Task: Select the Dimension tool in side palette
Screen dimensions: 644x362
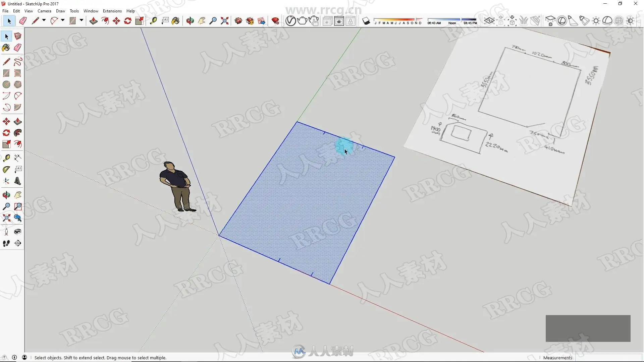Action: pyautogui.click(x=18, y=158)
